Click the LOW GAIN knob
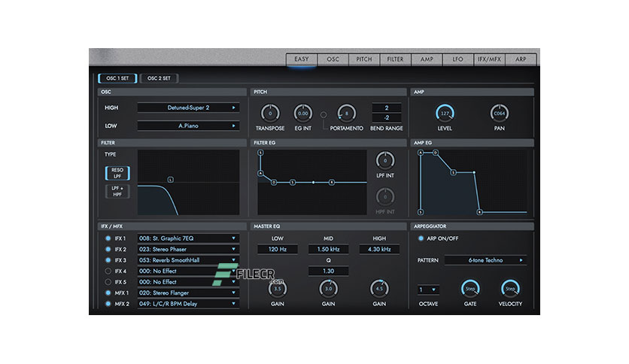 (x=277, y=289)
